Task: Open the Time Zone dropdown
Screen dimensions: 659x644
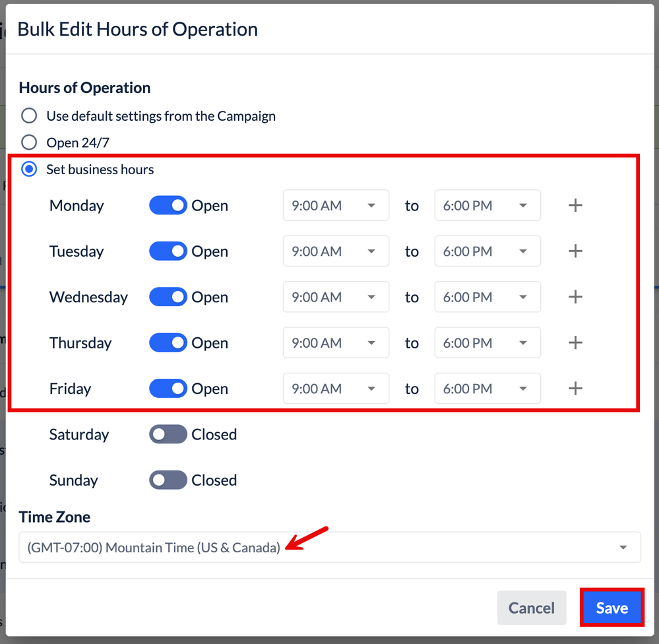Action: [x=329, y=547]
